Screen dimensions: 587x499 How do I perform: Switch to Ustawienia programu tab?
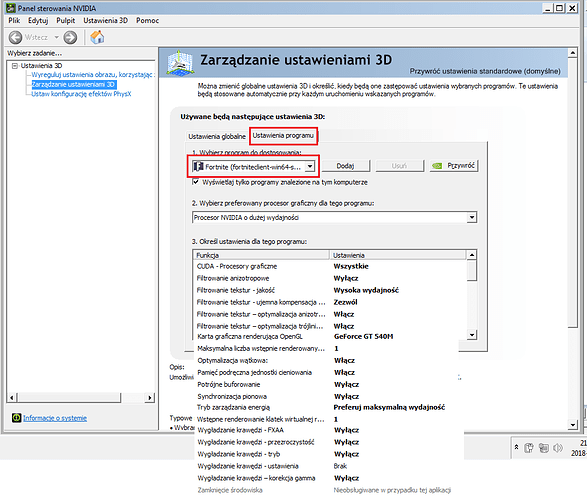[x=283, y=136]
